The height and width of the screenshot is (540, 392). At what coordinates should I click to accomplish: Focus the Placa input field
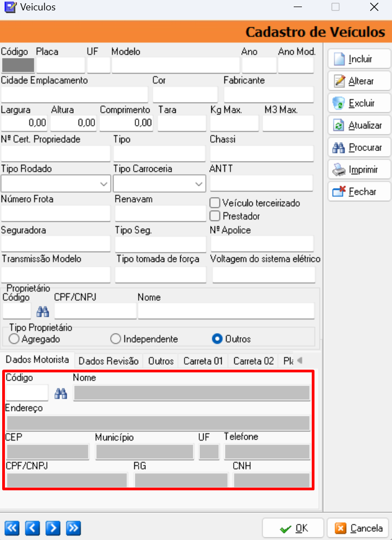tap(61, 65)
